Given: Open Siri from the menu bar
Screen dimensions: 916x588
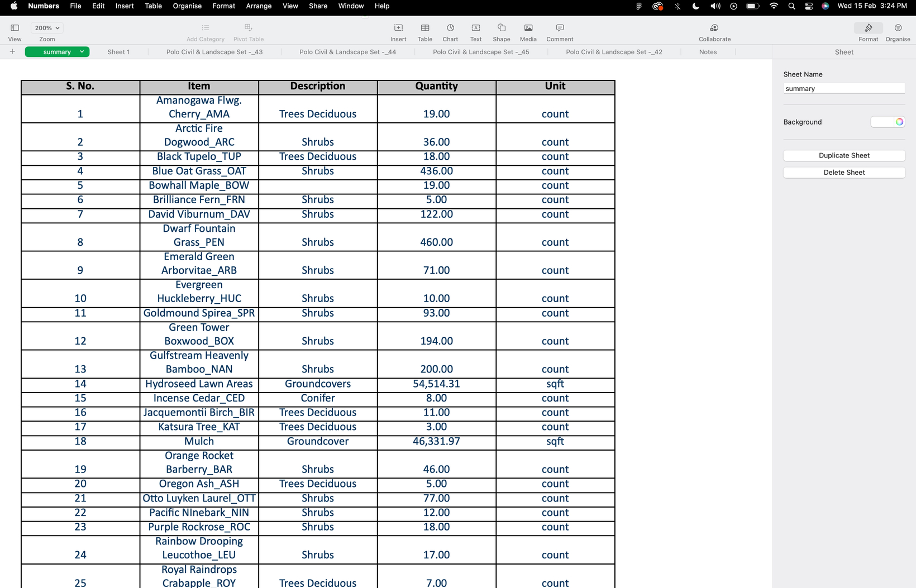Looking at the screenshot, I should point(825,6).
